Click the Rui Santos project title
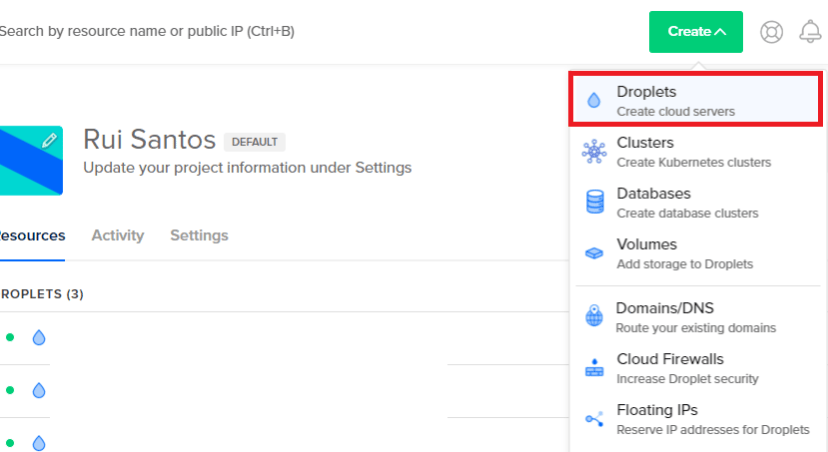 click(149, 139)
